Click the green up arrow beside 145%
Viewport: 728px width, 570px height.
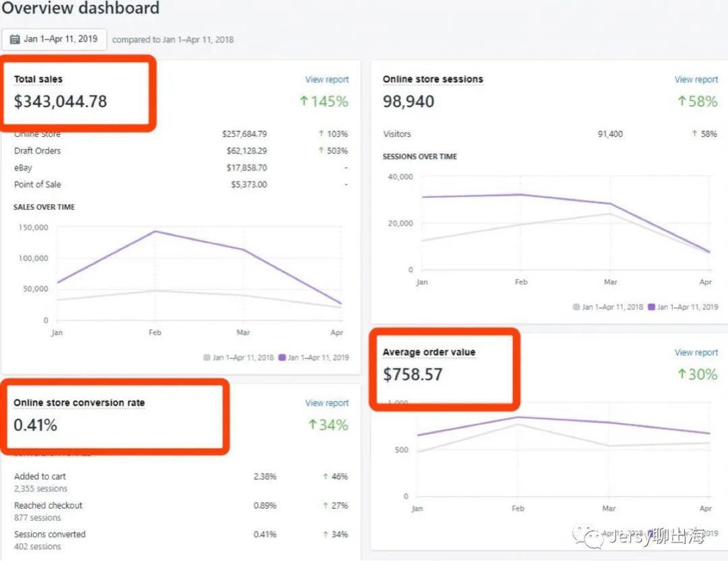tap(303, 101)
